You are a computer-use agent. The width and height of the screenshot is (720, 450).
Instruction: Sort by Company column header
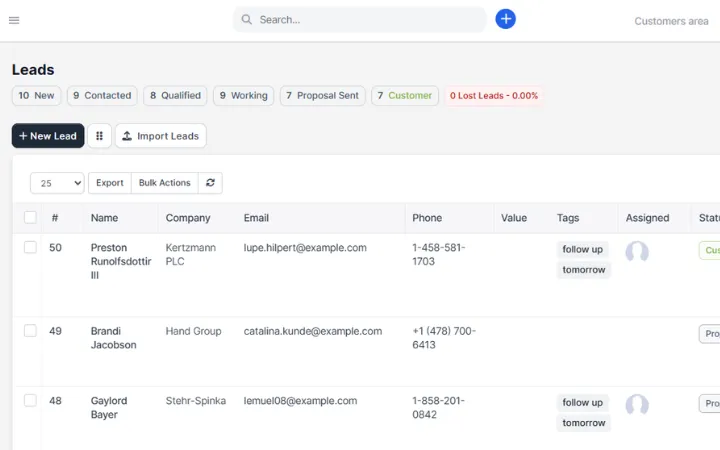188,218
